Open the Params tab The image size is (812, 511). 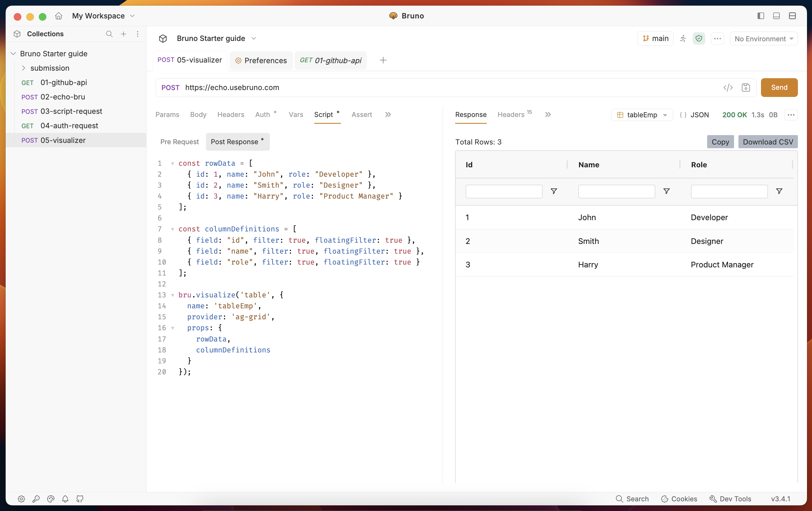[167, 115]
